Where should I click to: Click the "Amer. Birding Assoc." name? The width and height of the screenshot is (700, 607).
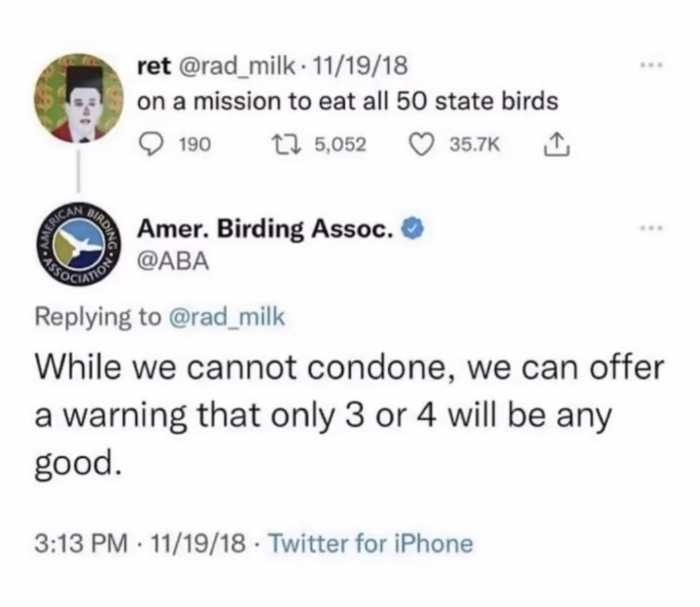266,230
